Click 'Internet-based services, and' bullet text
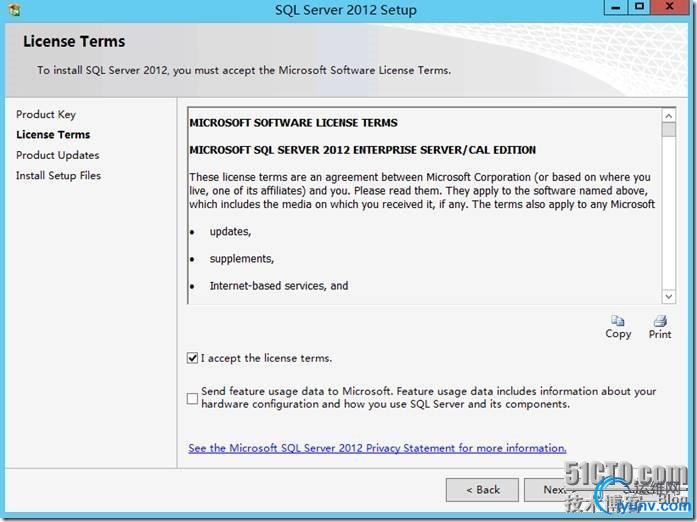Image resolution: width=697 pixels, height=522 pixels. (x=279, y=286)
